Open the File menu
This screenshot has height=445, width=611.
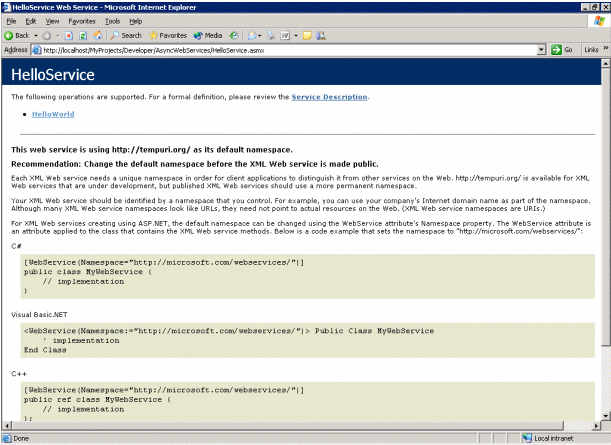click(11, 21)
